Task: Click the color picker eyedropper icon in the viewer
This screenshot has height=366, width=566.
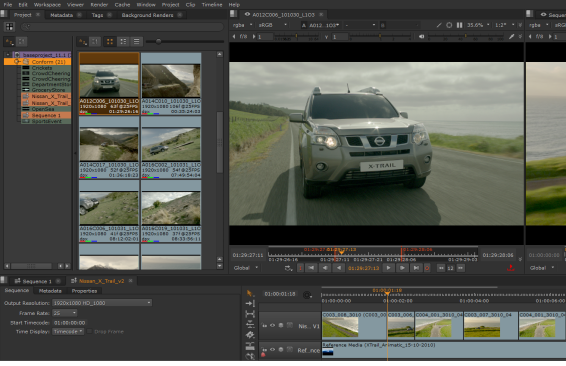Action: coord(511,36)
